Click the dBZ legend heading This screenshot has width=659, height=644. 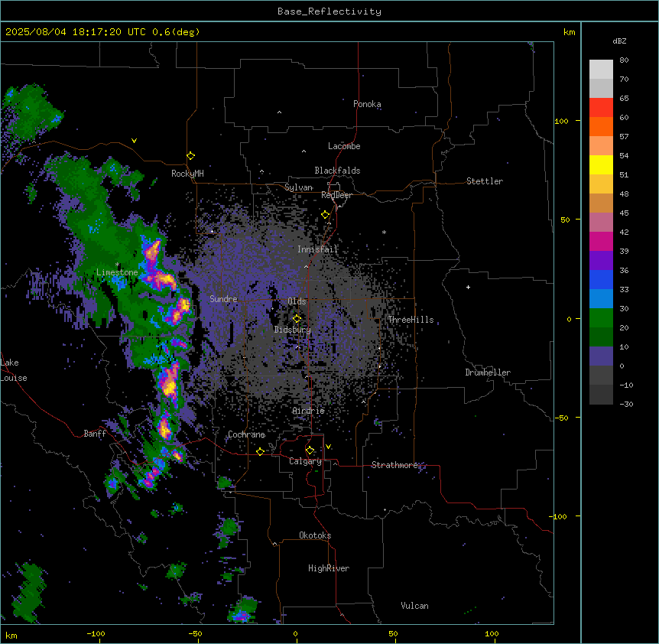(x=619, y=41)
